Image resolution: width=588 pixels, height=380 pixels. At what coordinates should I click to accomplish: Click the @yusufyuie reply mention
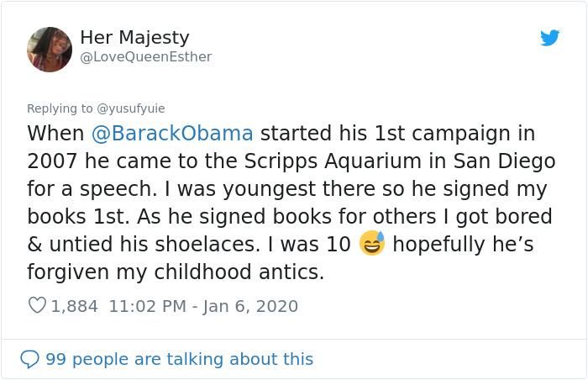coord(131,108)
